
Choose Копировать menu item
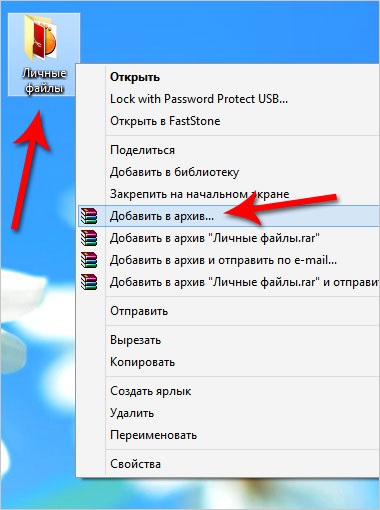point(142,362)
